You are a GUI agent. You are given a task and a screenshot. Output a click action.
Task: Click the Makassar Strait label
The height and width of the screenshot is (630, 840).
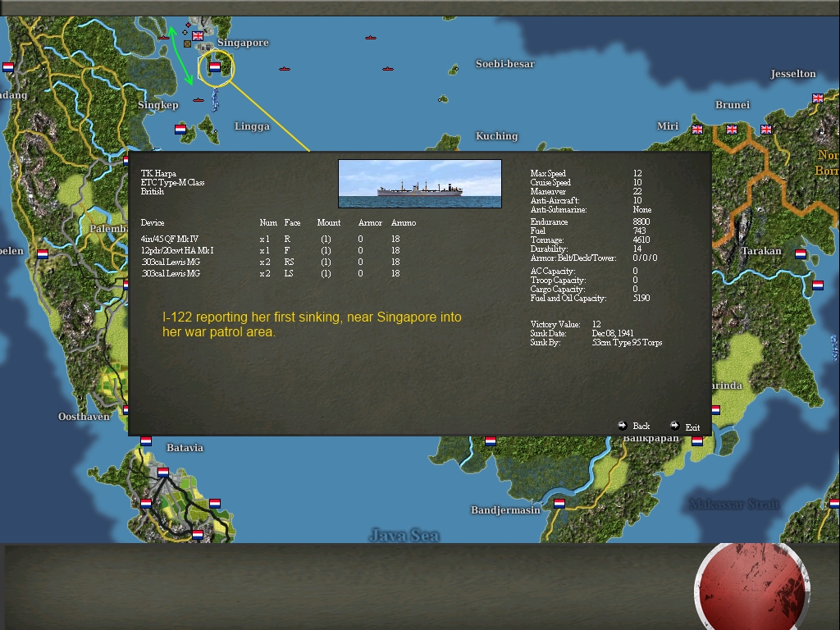(x=733, y=504)
